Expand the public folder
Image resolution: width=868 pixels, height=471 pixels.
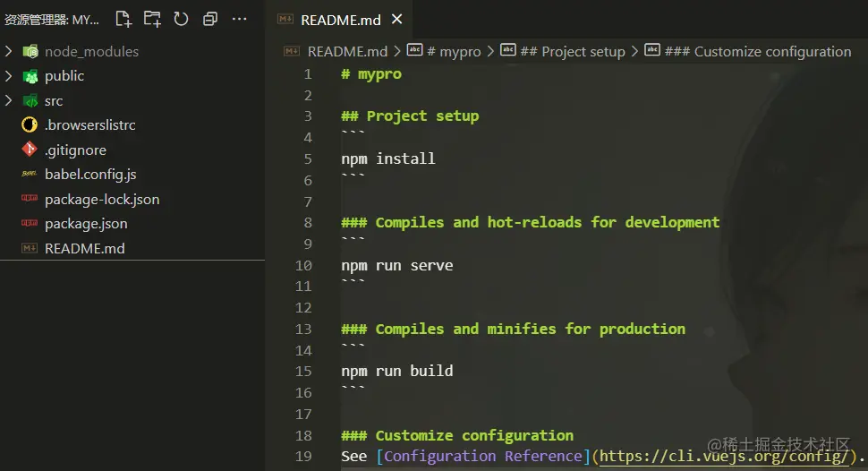tap(8, 76)
